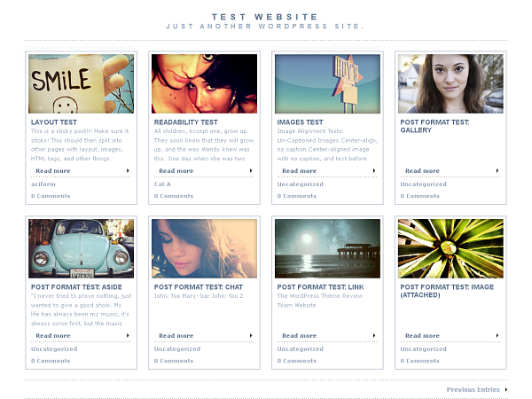Open 0 Comments under Post Format Test: Aside

(51, 361)
